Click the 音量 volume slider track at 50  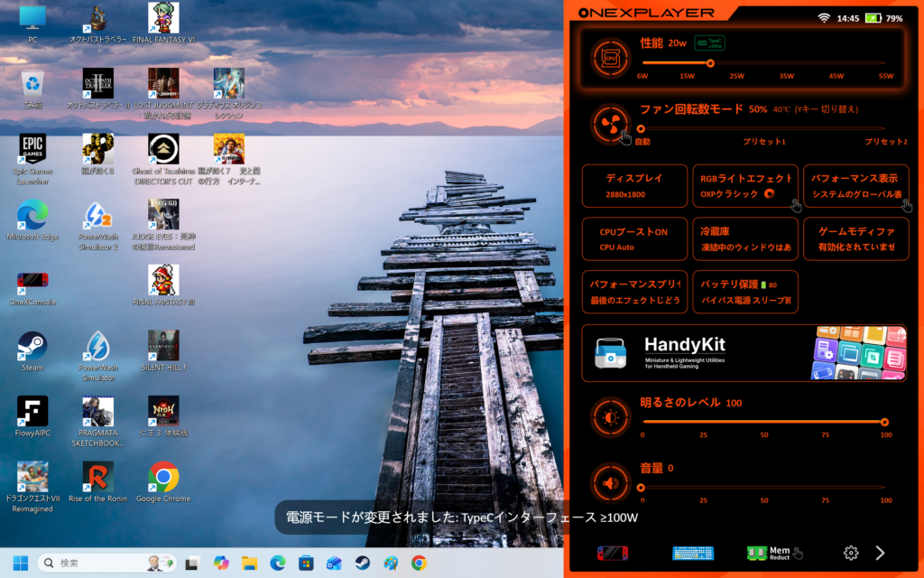763,488
